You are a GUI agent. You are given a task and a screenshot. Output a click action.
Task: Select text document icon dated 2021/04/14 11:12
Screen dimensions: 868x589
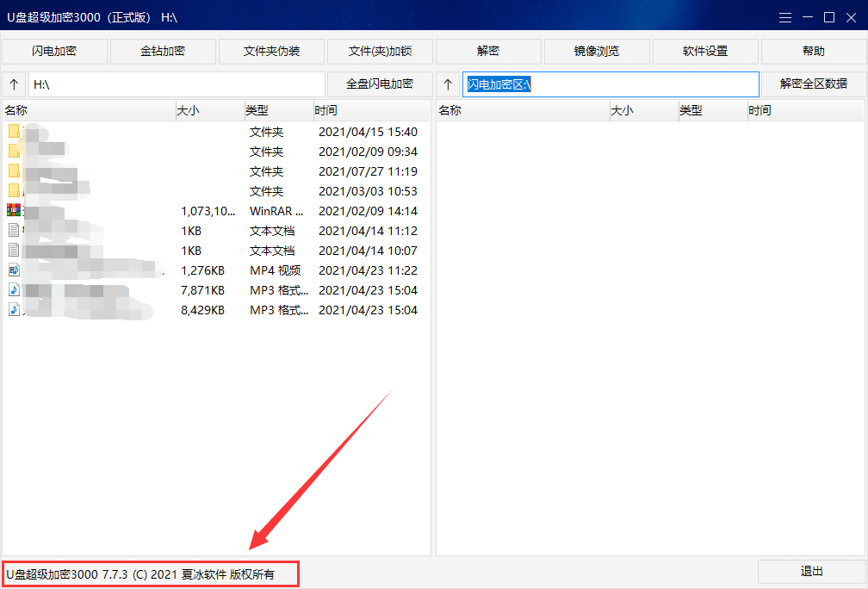[14, 230]
